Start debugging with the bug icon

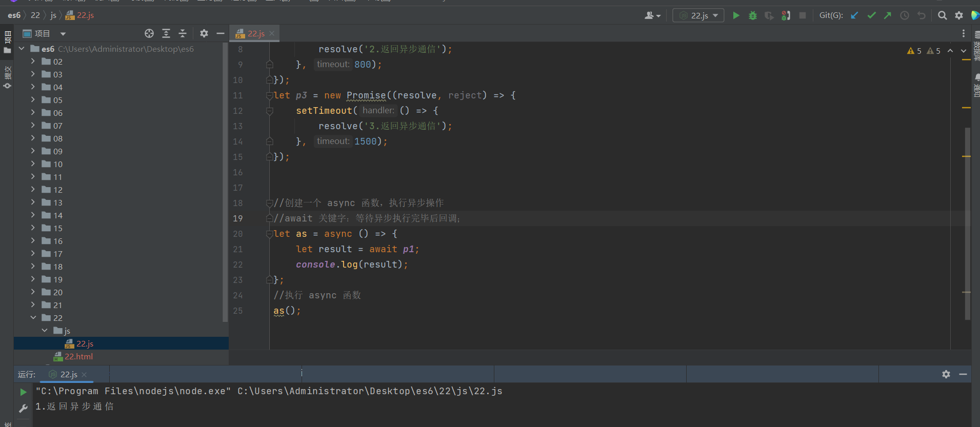(752, 15)
